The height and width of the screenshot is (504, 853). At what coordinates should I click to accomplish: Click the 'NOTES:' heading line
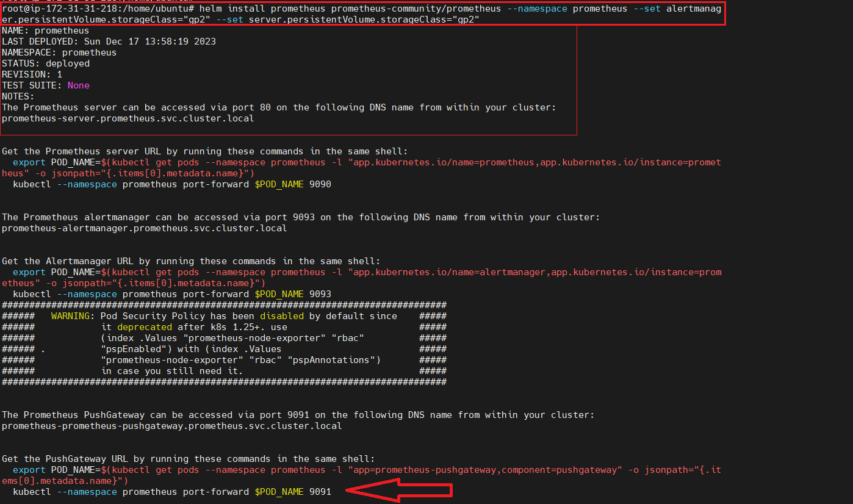[x=18, y=96]
